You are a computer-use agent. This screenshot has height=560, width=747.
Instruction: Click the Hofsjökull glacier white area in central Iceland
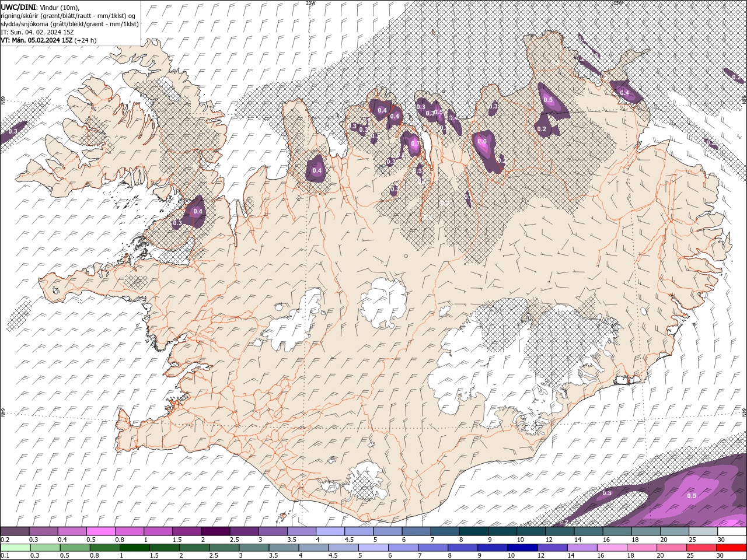point(383,302)
